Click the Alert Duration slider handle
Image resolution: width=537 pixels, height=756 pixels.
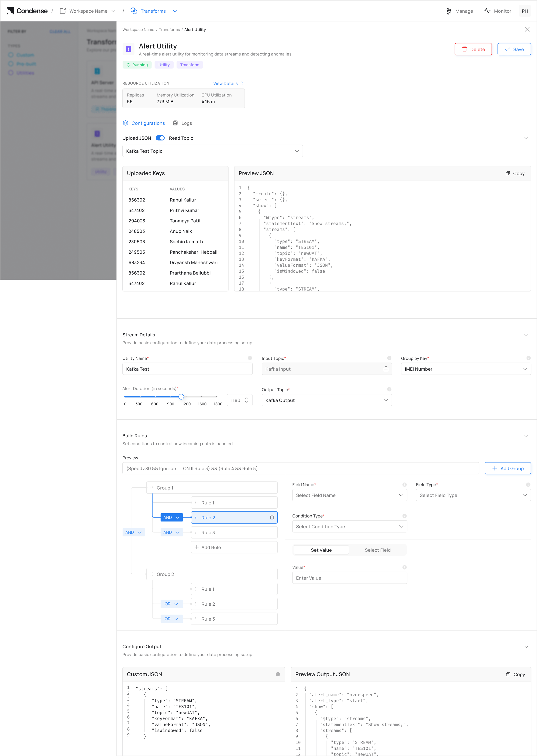[x=181, y=397]
